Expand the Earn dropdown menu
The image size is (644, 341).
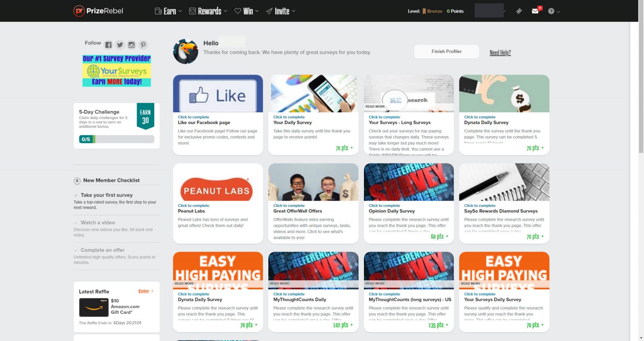169,11
